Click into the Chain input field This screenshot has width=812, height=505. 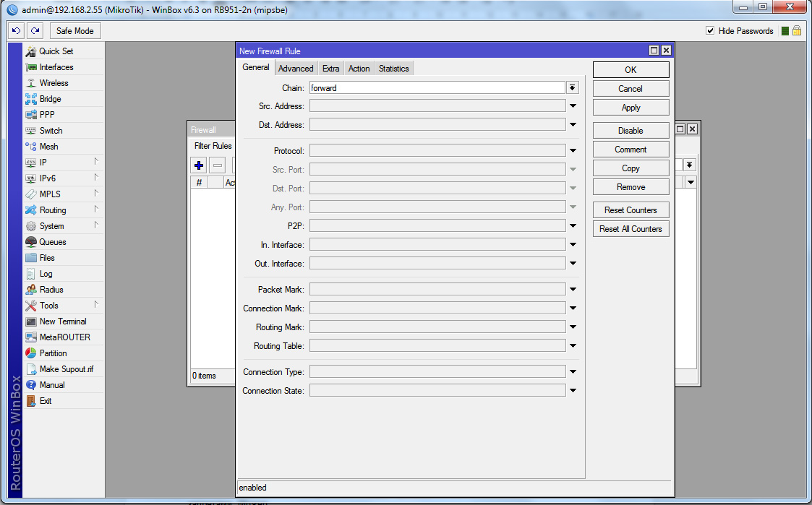point(437,88)
